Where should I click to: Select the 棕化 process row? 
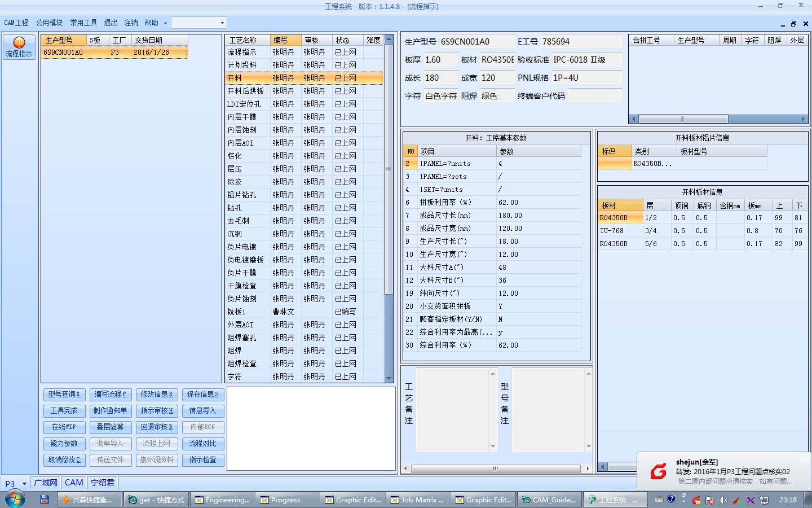pyautogui.click(x=304, y=156)
